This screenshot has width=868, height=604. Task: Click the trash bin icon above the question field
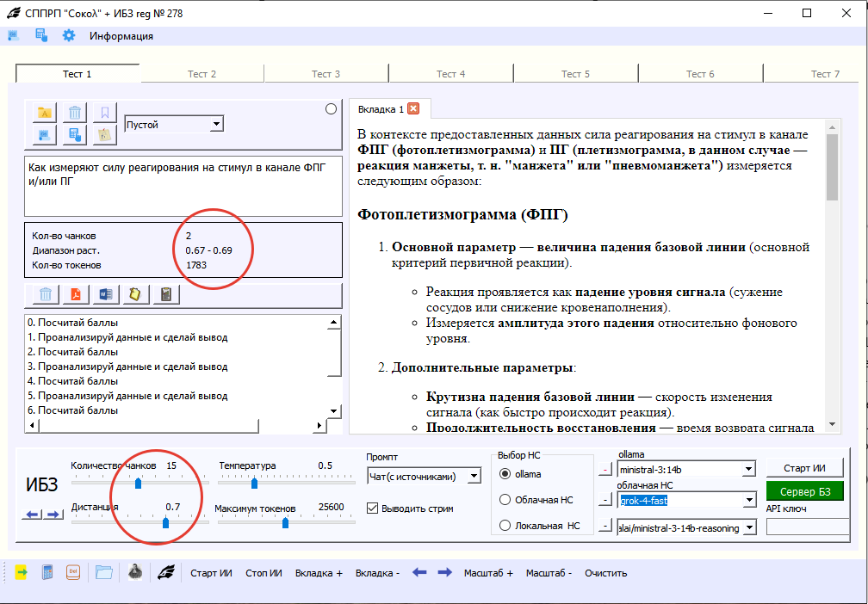pos(74,113)
